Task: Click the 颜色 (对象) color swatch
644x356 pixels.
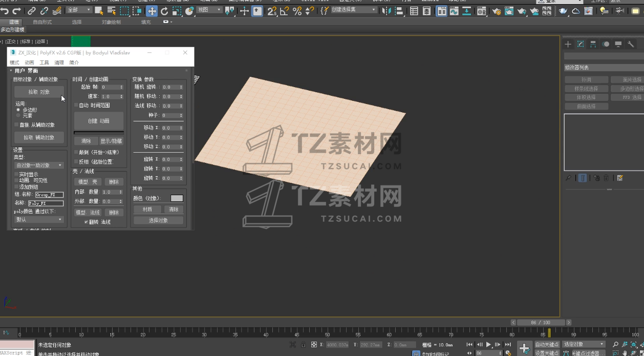Action: click(177, 198)
